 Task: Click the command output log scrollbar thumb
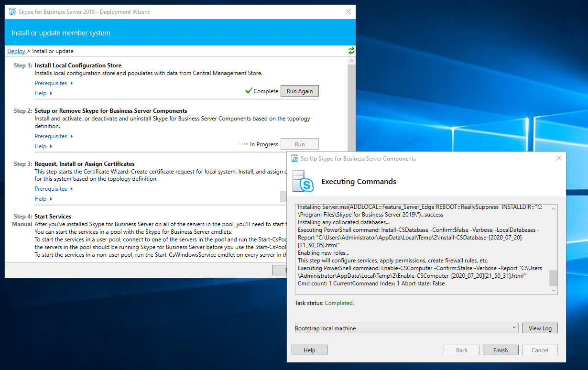(553, 277)
